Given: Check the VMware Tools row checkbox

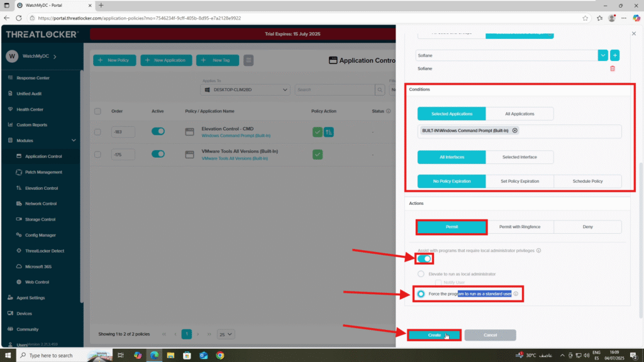Looking at the screenshot, I should [x=97, y=155].
